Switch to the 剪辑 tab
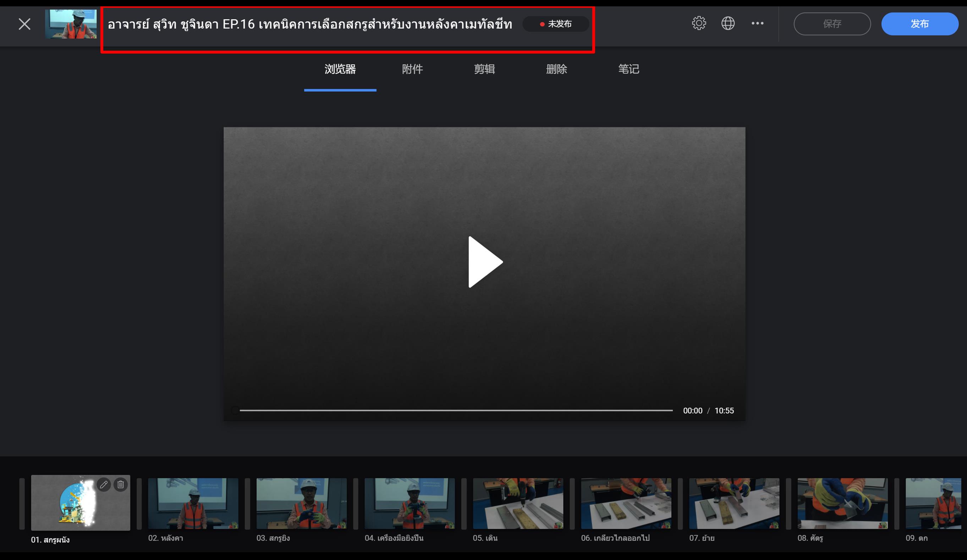Screen dimensions: 967x560 point(484,70)
